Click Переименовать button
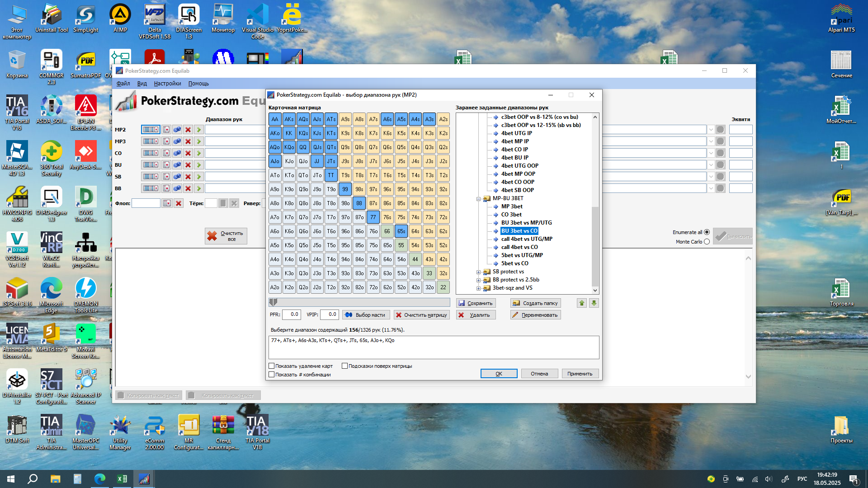Viewport: 868px width, 488px height. 536,315
